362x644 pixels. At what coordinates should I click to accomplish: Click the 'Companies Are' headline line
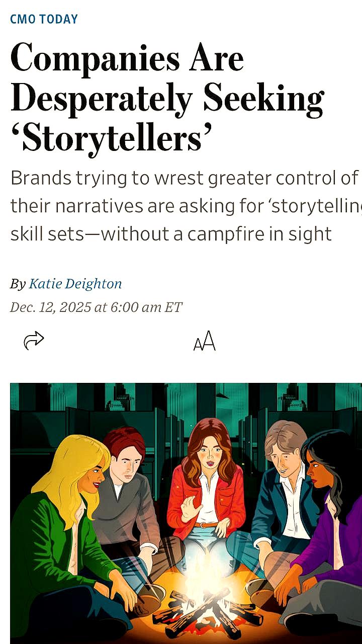point(127,58)
